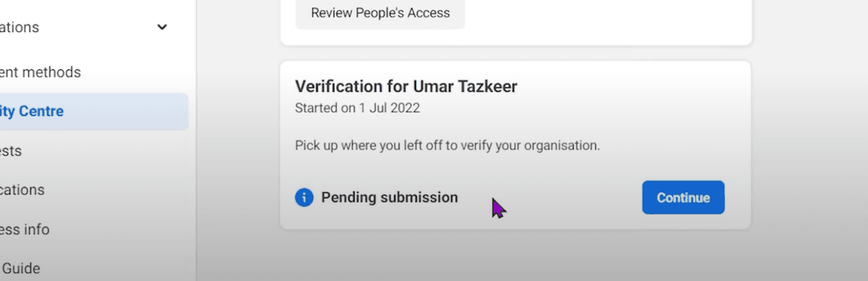Open the business info sidebar item
Screen dimensions: 868x281
pyautogui.click(x=24, y=229)
